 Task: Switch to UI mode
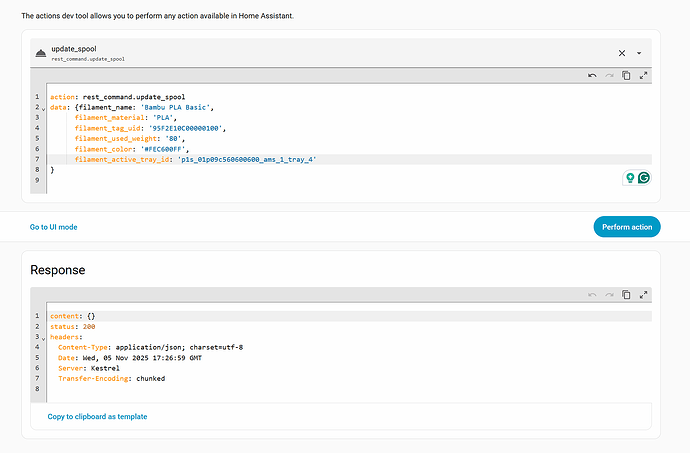pyautogui.click(x=54, y=227)
